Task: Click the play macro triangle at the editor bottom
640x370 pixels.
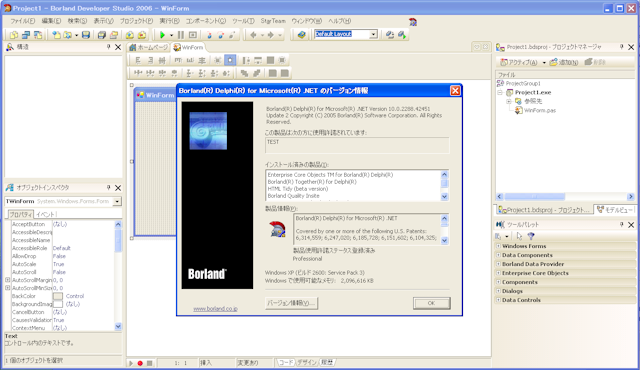Action: (131, 363)
